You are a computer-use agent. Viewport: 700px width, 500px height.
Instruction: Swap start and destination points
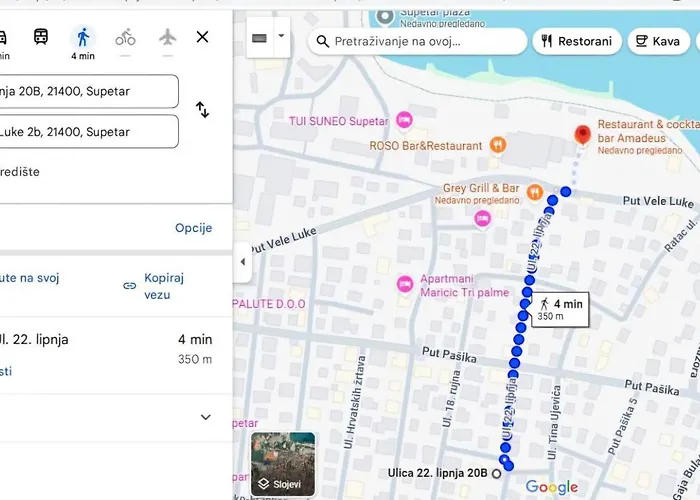point(202,110)
